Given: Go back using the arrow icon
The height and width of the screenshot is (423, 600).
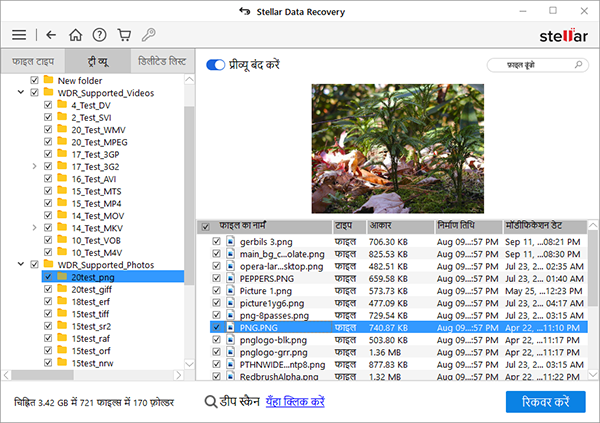Looking at the screenshot, I should (x=51, y=35).
